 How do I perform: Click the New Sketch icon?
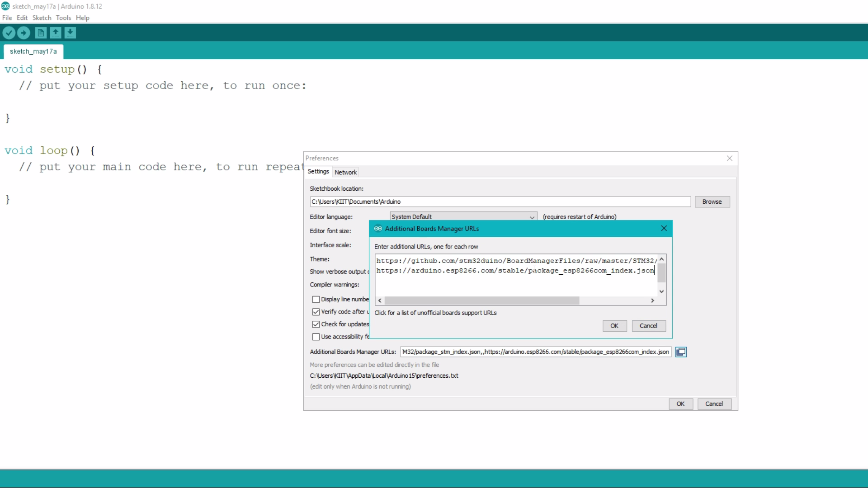point(41,33)
